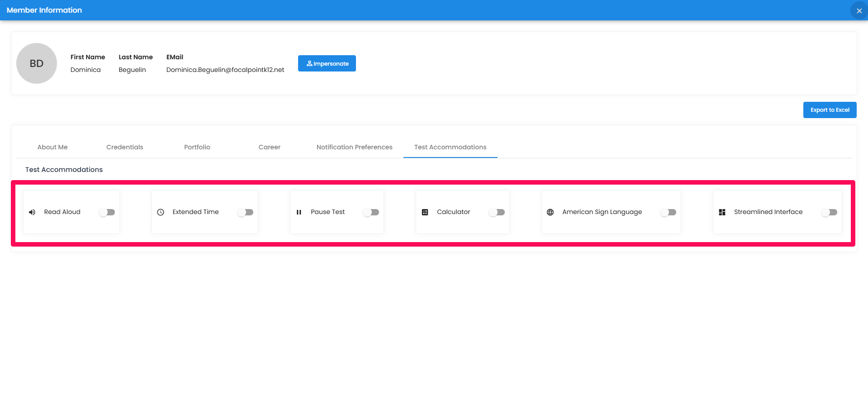Click the American Sign Language globe icon
This screenshot has height=400, width=868.
click(x=550, y=212)
